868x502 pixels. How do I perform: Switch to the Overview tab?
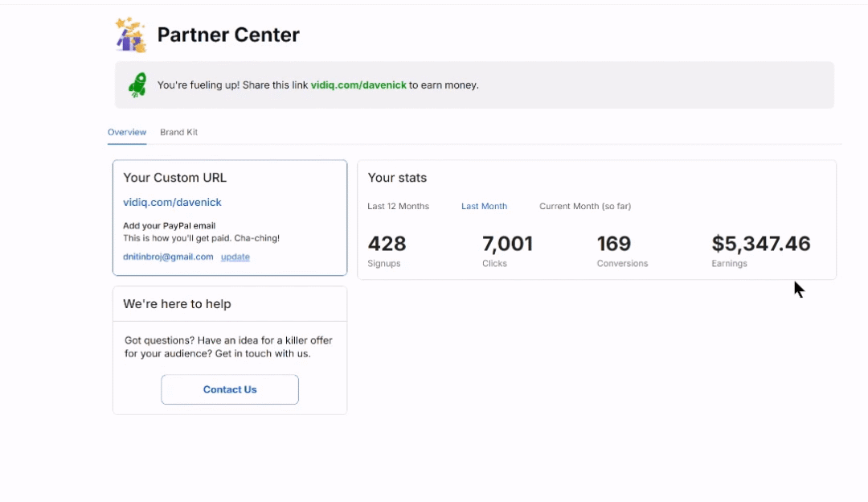(127, 133)
